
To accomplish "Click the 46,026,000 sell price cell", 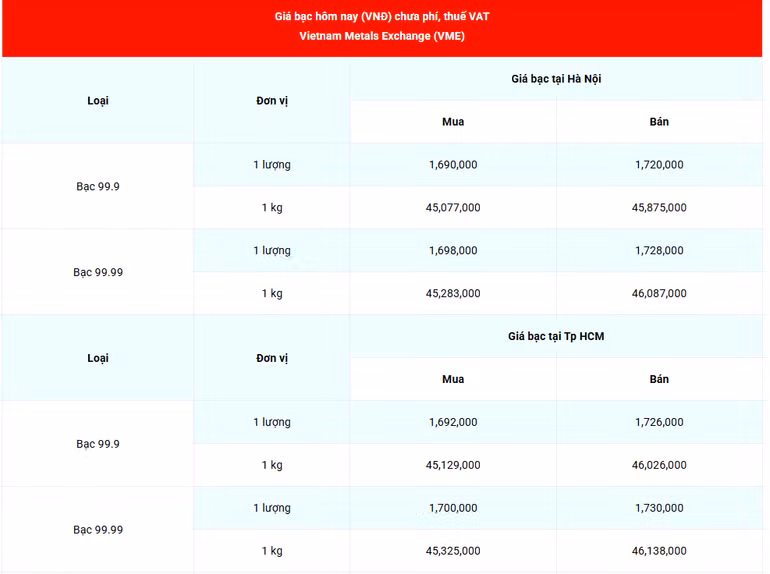I will (x=659, y=465).
